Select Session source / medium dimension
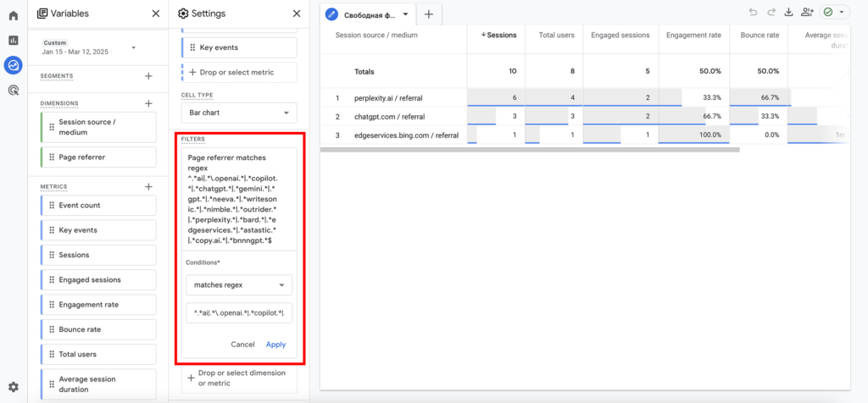 click(98, 127)
